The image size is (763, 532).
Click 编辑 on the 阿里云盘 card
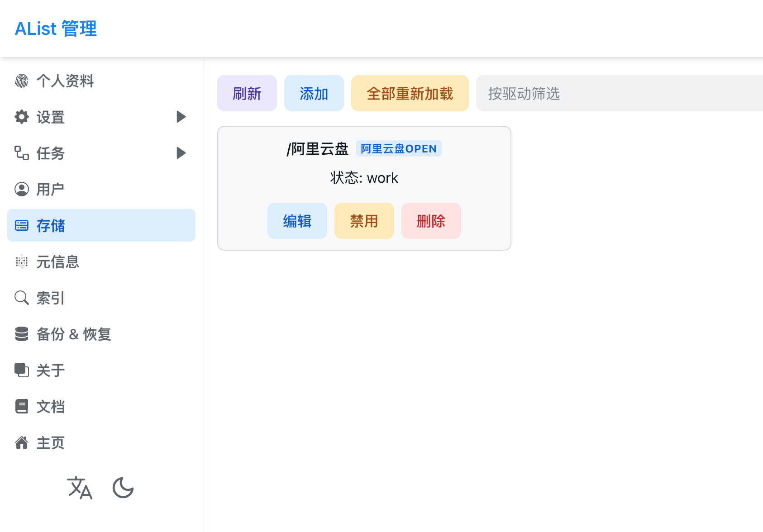(297, 221)
